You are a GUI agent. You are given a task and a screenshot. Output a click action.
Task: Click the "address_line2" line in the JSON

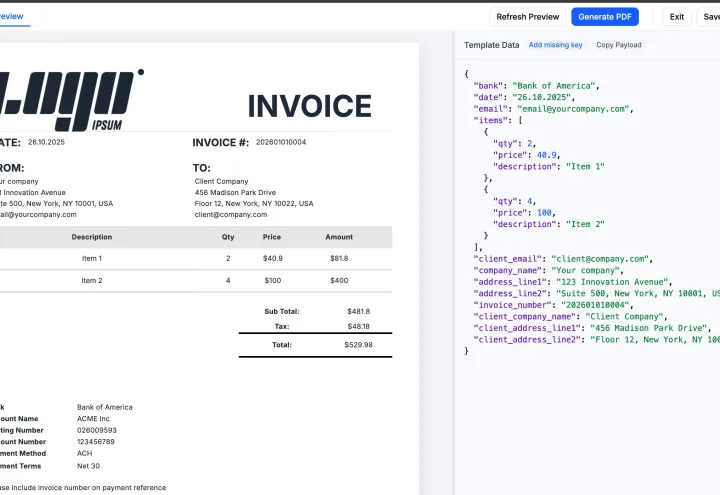coord(596,293)
